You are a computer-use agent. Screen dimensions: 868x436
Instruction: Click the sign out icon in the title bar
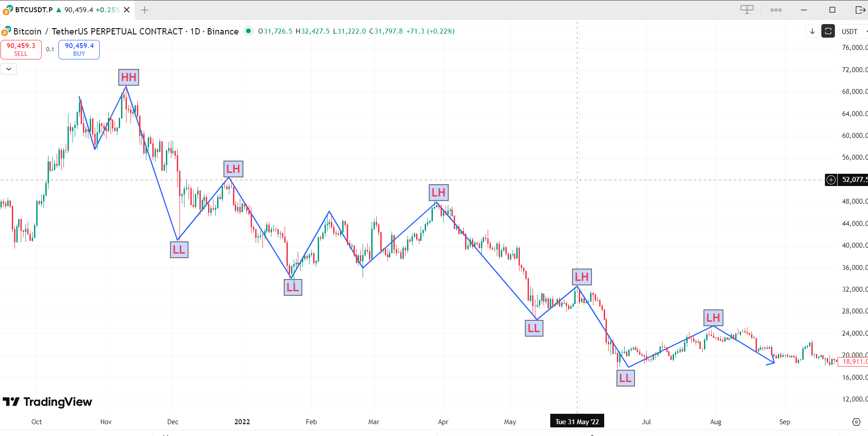[860, 10]
